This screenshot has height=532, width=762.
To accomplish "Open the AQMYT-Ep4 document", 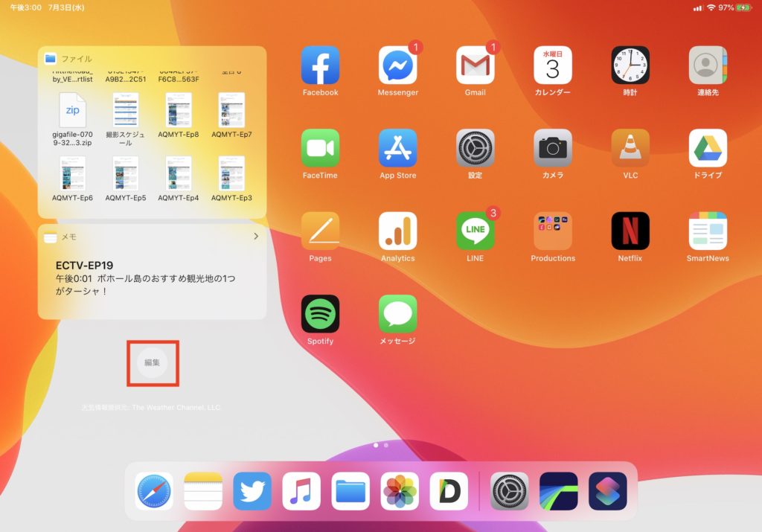I will click(x=179, y=179).
